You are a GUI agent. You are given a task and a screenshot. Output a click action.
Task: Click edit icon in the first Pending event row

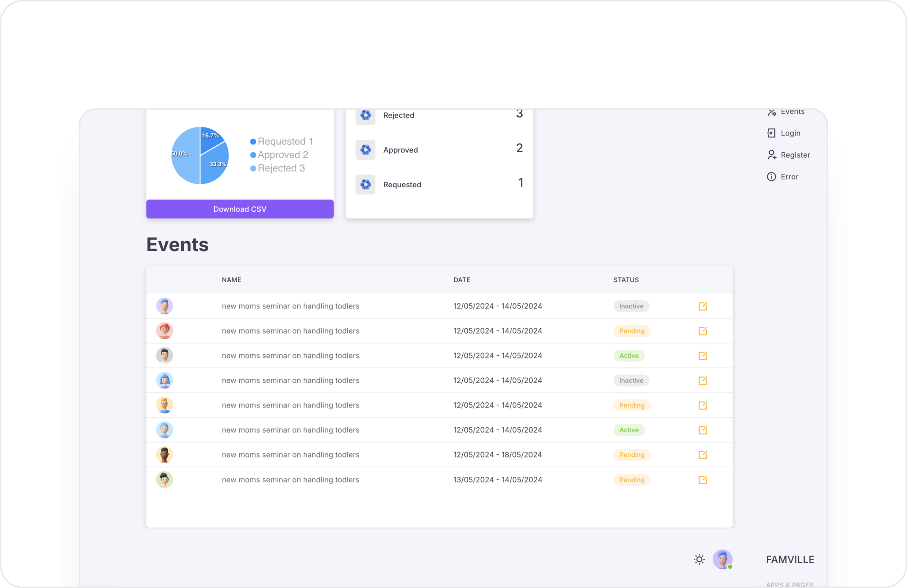click(702, 331)
